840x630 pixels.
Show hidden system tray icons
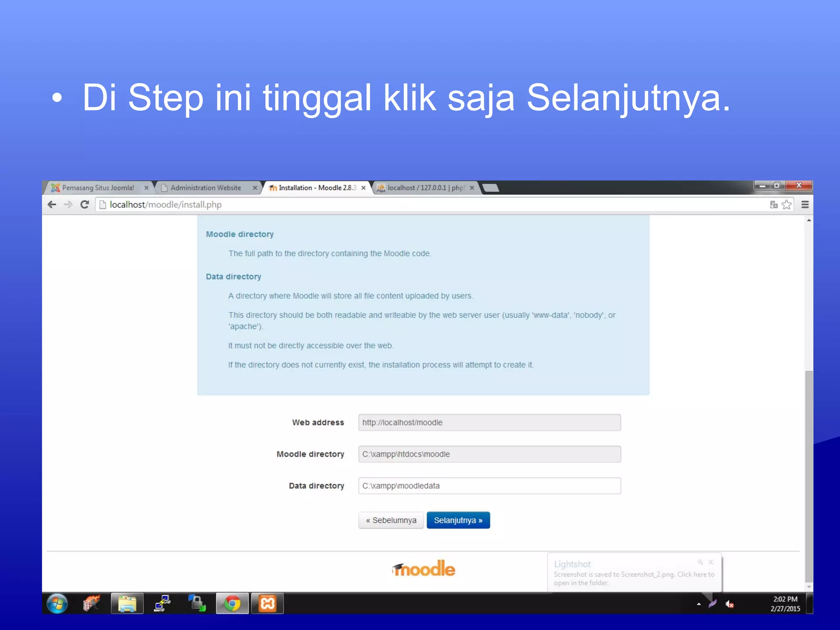[698, 604]
